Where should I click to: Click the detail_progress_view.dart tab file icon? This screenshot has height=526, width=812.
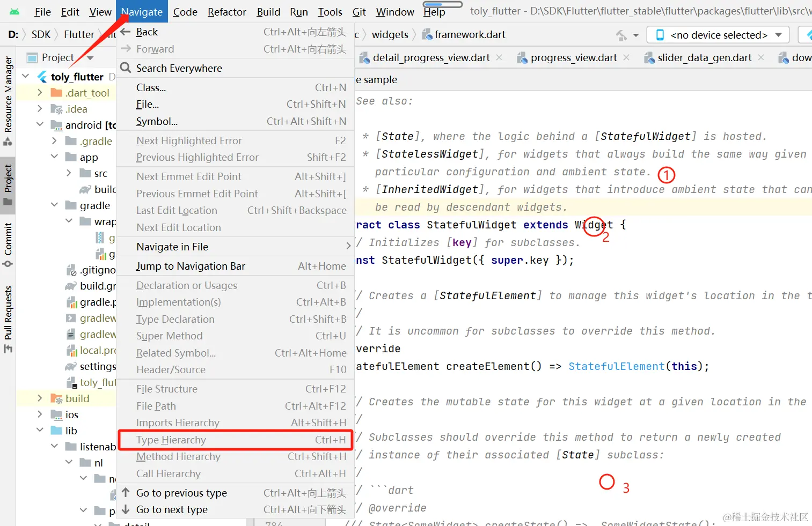(364, 58)
